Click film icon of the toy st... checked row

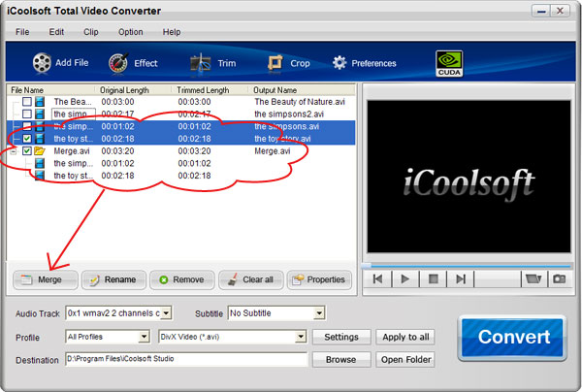40,139
